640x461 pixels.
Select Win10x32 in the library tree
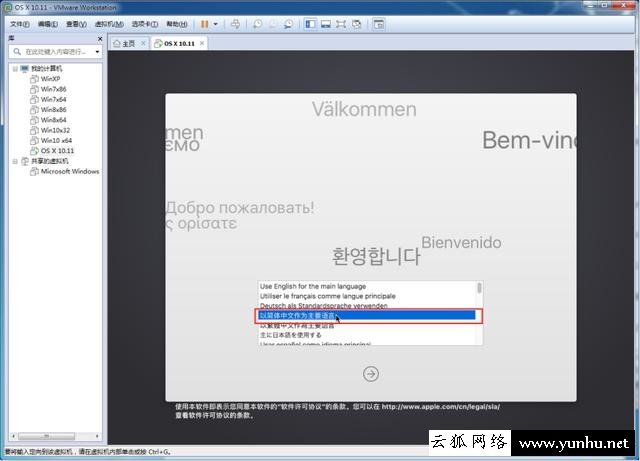pyautogui.click(x=55, y=130)
